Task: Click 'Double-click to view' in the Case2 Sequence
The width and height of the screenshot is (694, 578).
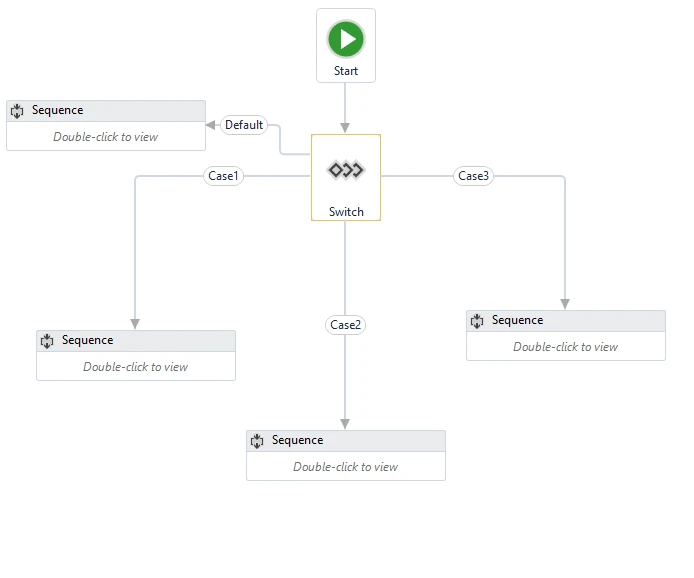Action: coord(345,467)
